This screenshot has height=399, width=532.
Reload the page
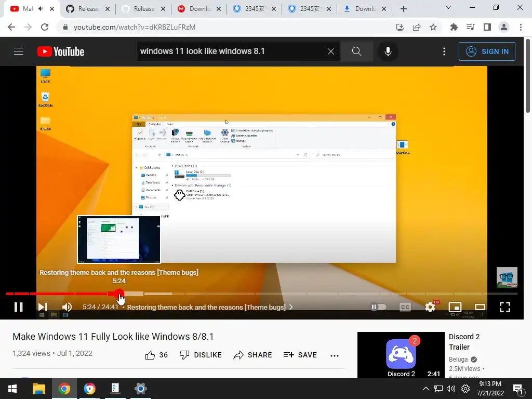pyautogui.click(x=45, y=27)
